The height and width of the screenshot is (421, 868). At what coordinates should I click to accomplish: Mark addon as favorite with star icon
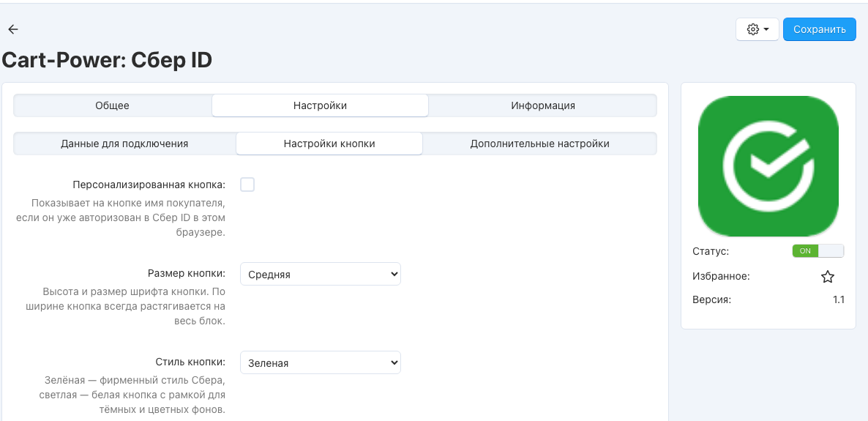pos(827,277)
